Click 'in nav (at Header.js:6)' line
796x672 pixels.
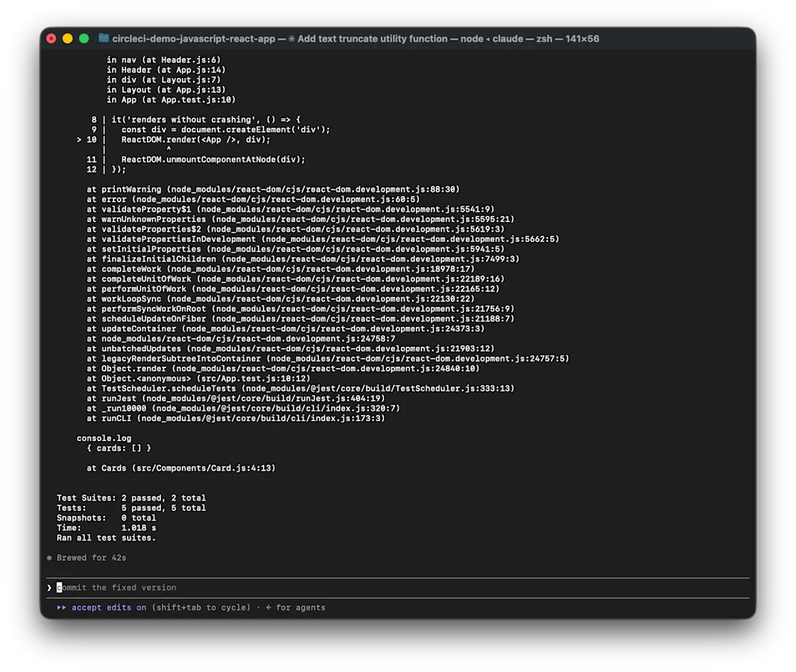coord(163,60)
